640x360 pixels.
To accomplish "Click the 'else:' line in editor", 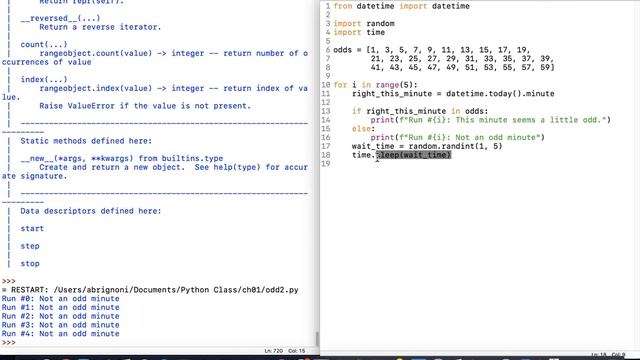I will (x=363, y=129).
